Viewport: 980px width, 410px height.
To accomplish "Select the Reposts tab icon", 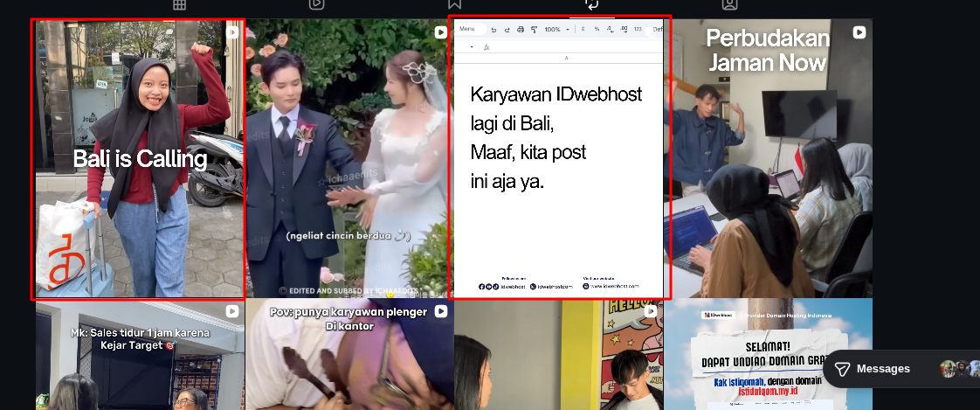I will point(592,4).
